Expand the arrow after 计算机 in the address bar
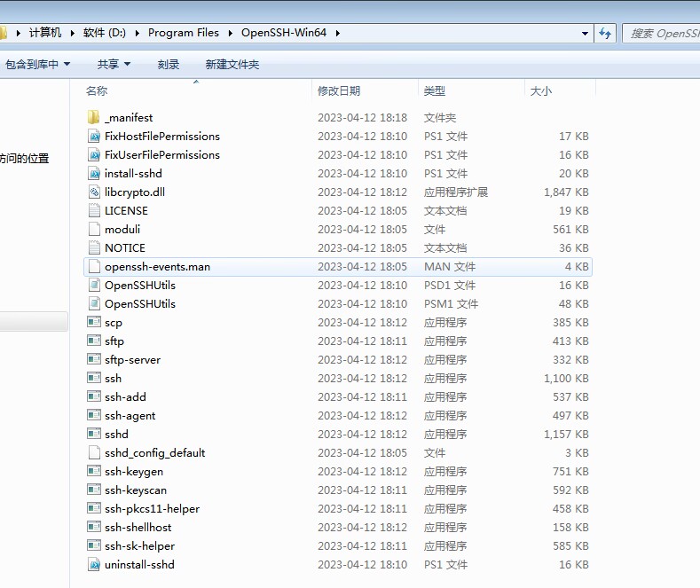Screen dimensions: 700x588 (73, 33)
